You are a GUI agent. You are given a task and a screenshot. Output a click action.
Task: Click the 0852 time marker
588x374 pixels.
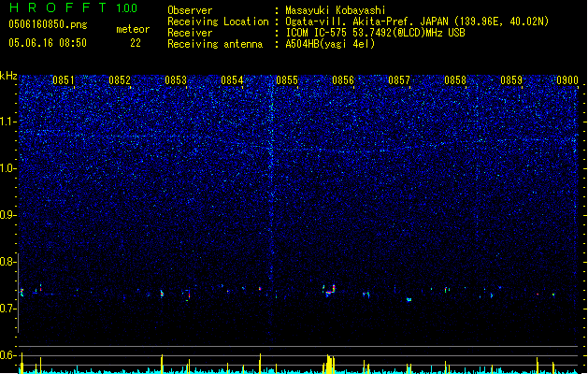tap(120, 80)
